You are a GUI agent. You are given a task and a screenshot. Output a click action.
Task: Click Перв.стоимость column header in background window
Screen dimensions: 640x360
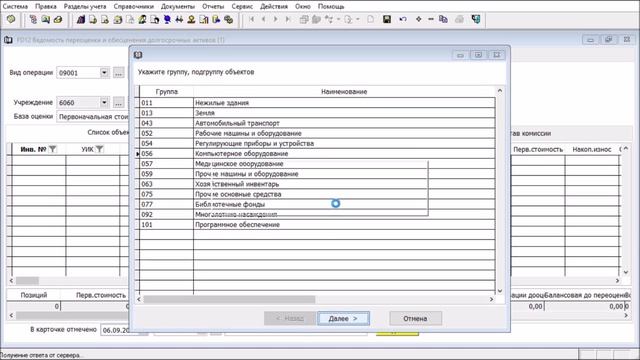click(538, 149)
